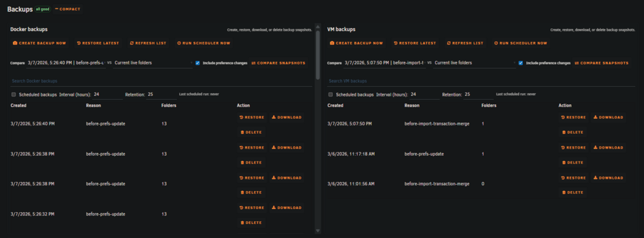Screen dimensions: 644x238
Task: Click the Docker panel scrollbar thumb
Action: pos(317,55)
